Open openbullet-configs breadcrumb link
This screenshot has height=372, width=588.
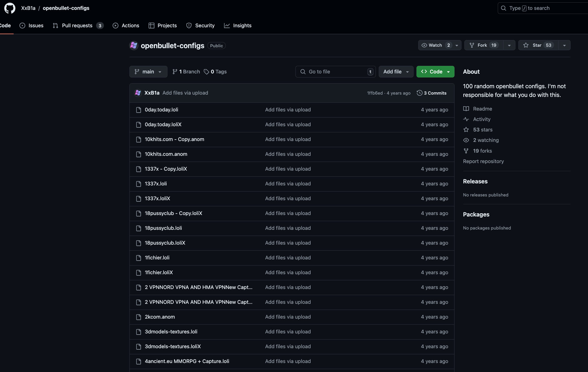(x=66, y=8)
